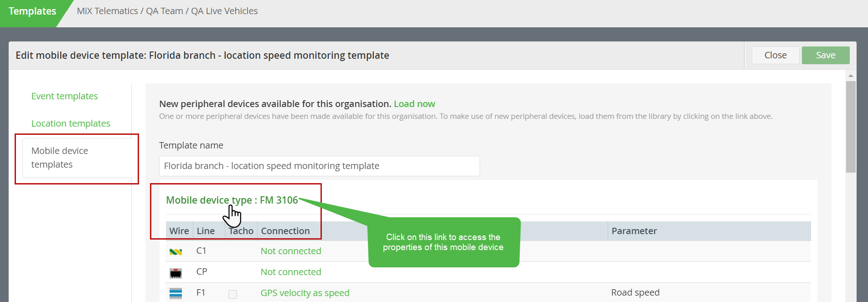Click the vertical scrollbar thumb
Image resolution: width=868 pixels, height=302 pixels.
pyautogui.click(x=851, y=127)
